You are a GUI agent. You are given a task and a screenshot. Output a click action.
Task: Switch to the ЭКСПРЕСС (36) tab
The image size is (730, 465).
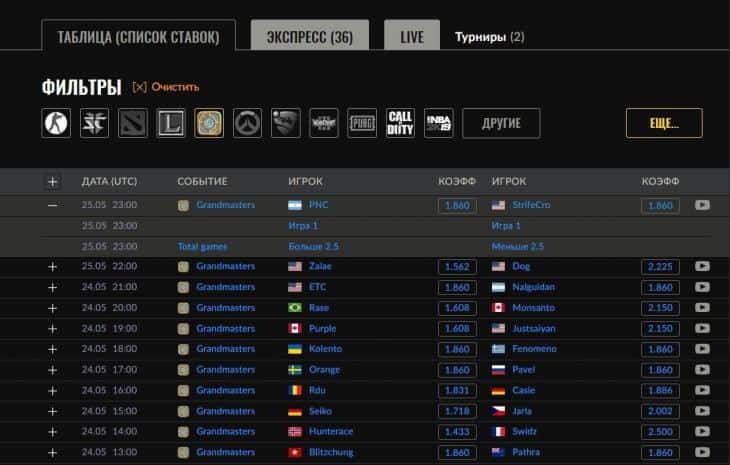click(x=309, y=37)
